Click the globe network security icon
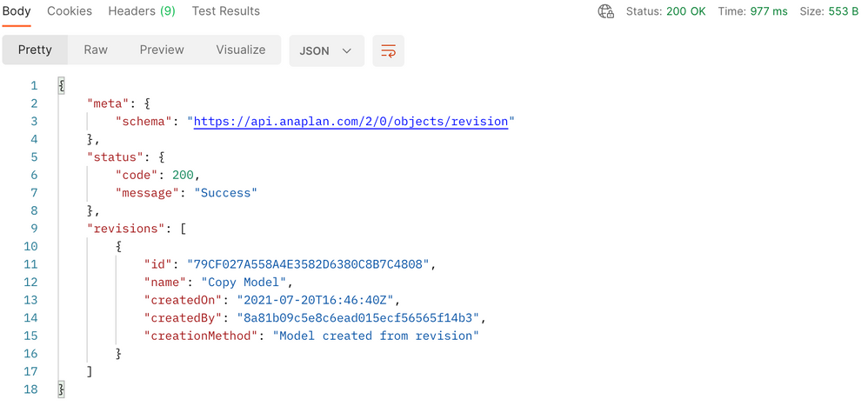Screen dimensions: 868x406 click(606, 11)
